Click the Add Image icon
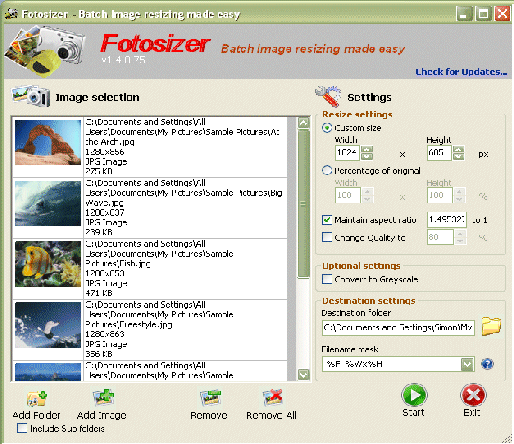Image resolution: width=514 pixels, height=444 pixels. [103, 398]
